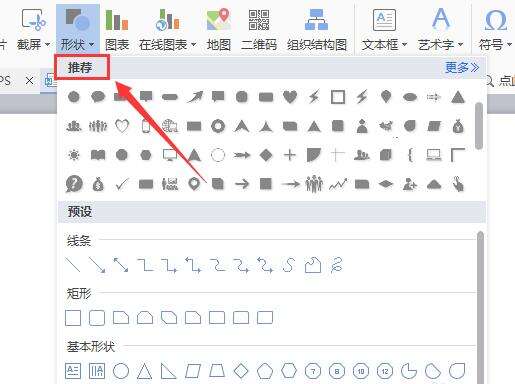
Task: Select the pie basic shape
Action: 409,371
